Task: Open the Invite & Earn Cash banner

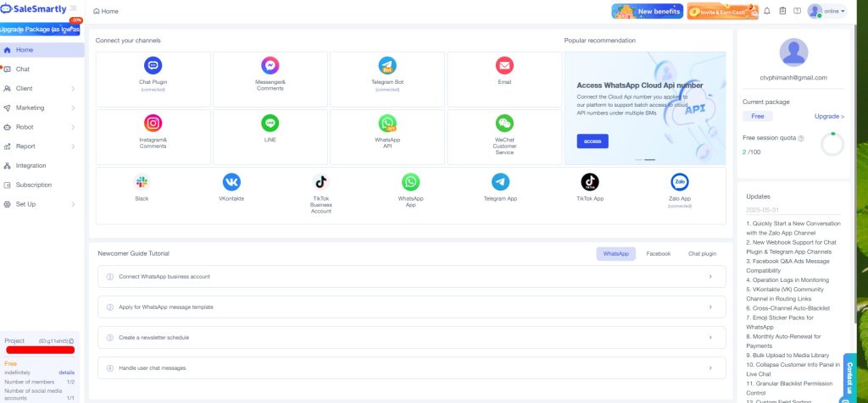Action: (x=722, y=11)
